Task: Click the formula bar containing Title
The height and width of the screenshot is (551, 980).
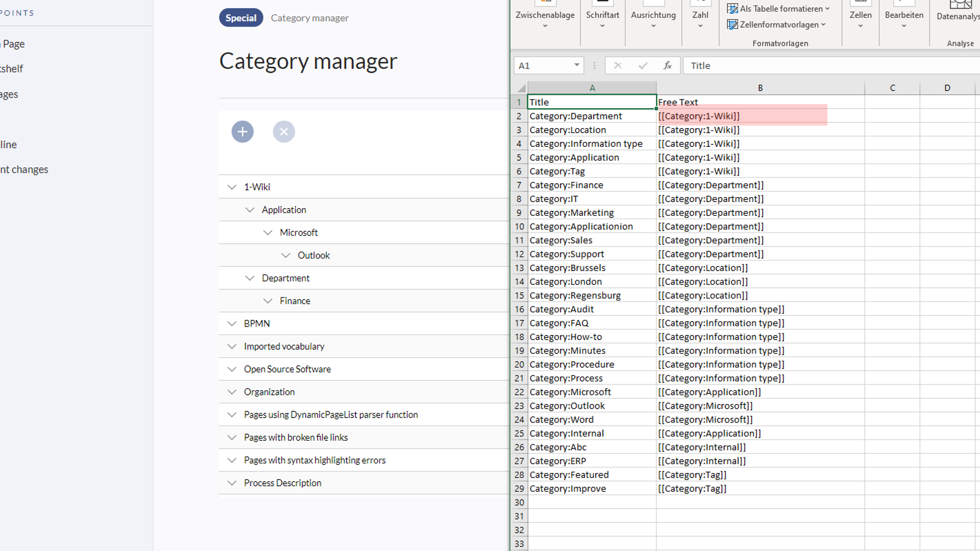Action: [831, 65]
